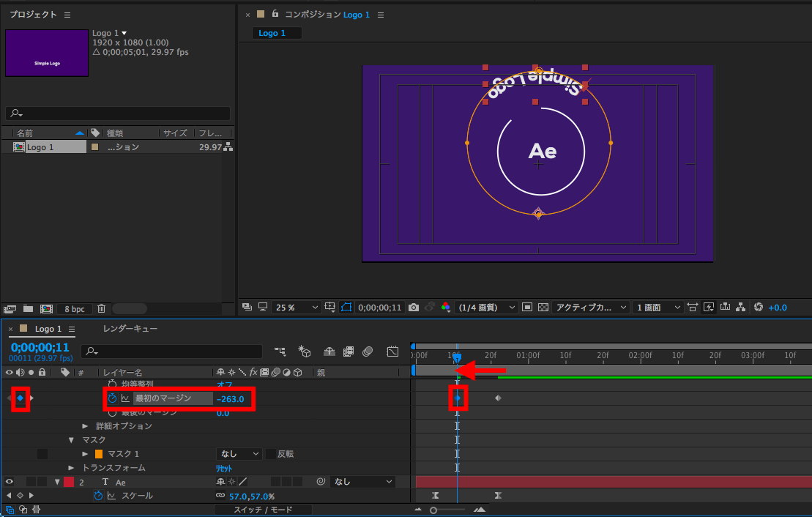Open the 25% magnification dropdown
This screenshot has width=812, height=517.
pyautogui.click(x=297, y=308)
